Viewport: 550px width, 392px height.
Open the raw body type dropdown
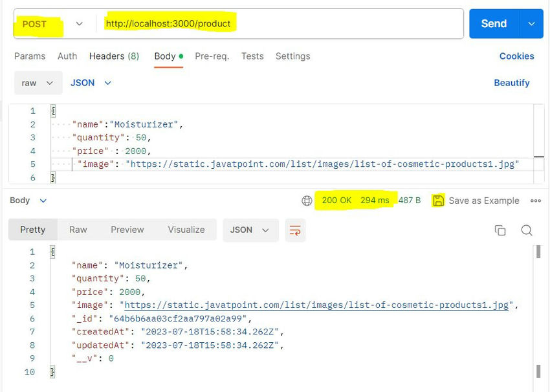pos(38,83)
